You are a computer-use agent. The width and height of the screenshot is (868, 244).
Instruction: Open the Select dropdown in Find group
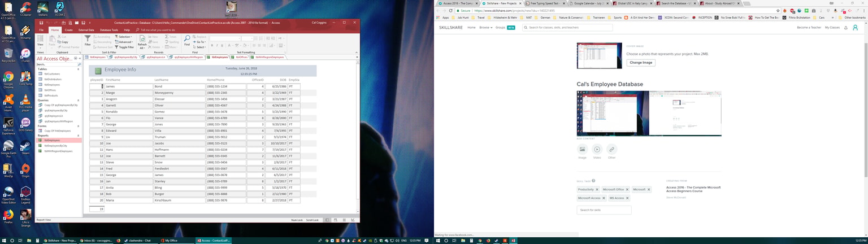[199, 47]
